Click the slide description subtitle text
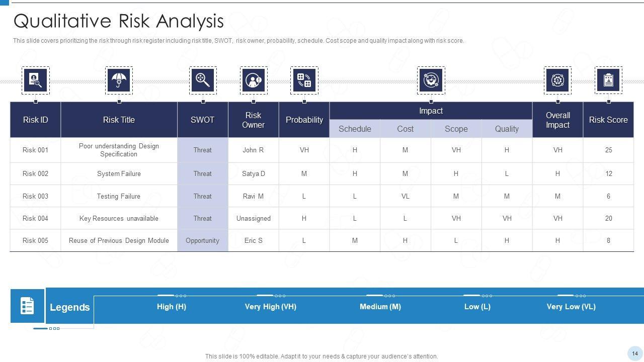 pos(238,41)
